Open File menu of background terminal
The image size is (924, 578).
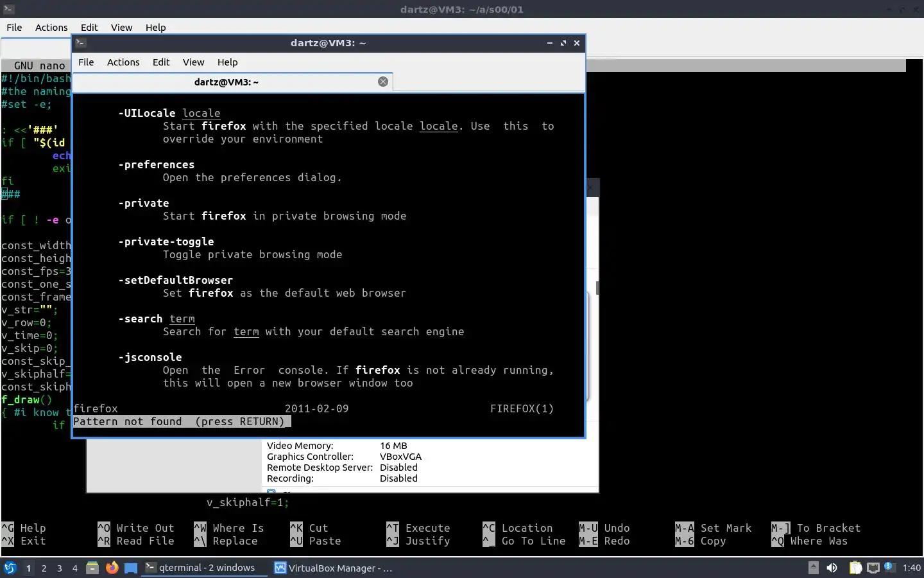tap(14, 28)
